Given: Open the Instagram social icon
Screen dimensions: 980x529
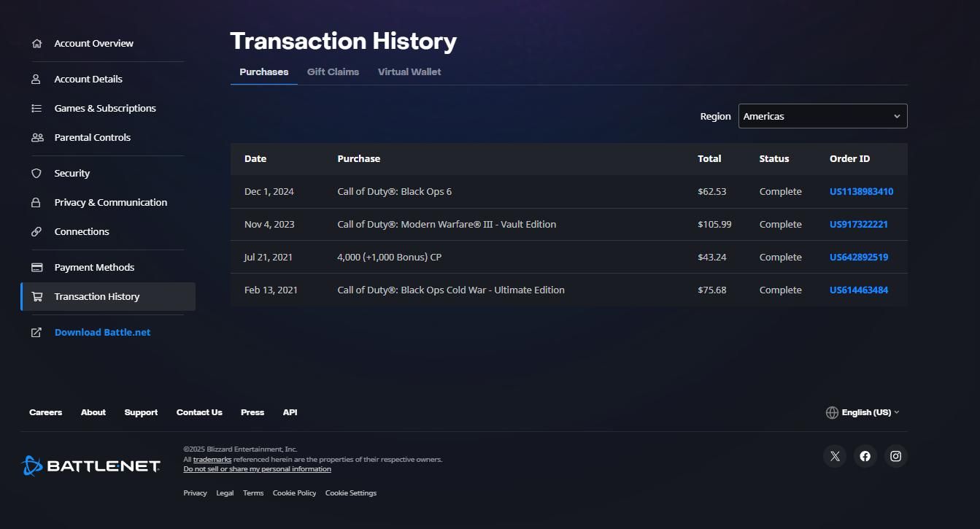Looking at the screenshot, I should pyautogui.click(x=896, y=456).
